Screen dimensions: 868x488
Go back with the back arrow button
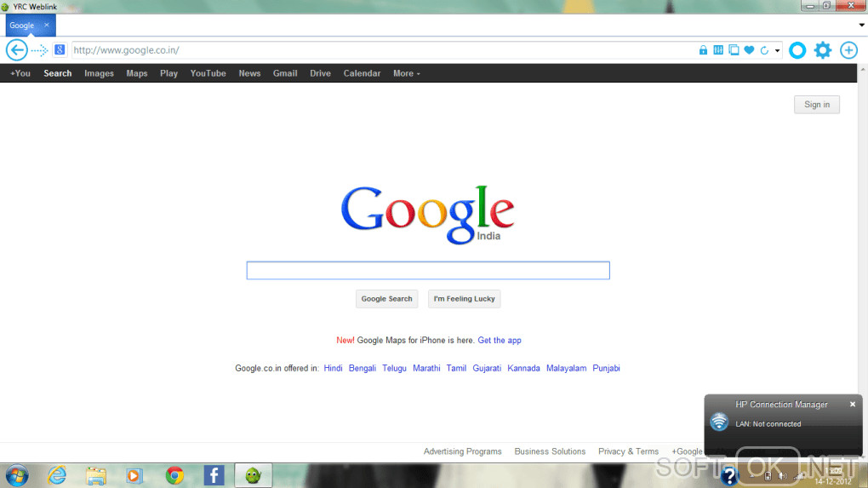17,50
